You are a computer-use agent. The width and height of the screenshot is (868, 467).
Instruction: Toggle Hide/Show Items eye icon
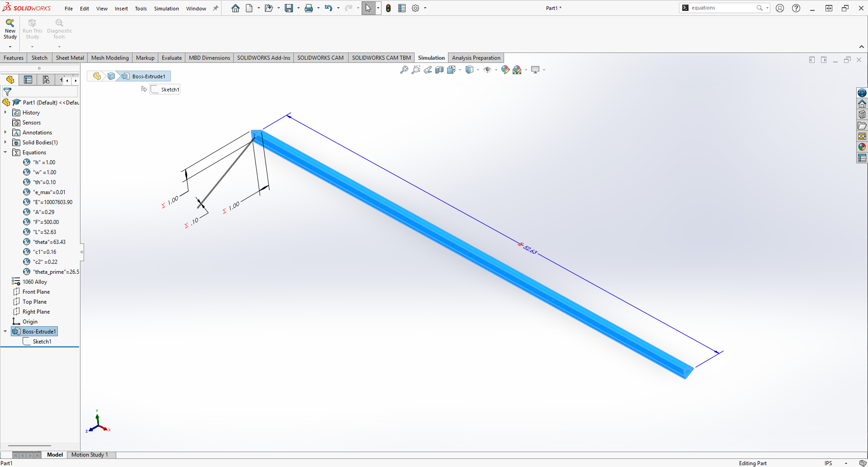click(x=487, y=70)
